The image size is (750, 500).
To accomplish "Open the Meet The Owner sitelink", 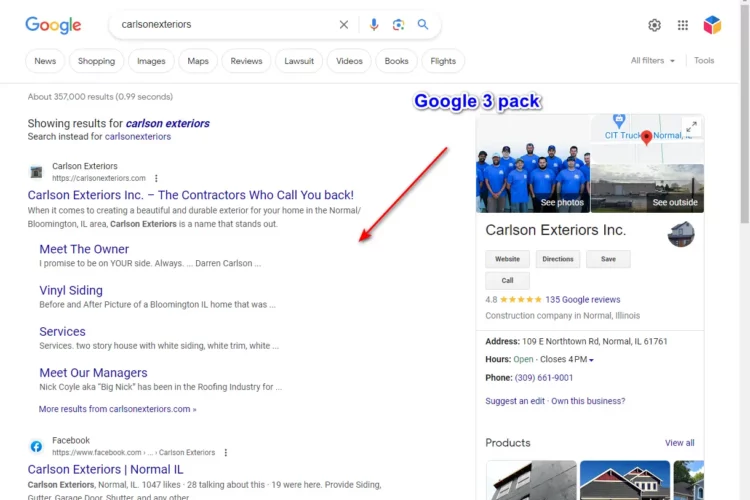I will click(84, 249).
